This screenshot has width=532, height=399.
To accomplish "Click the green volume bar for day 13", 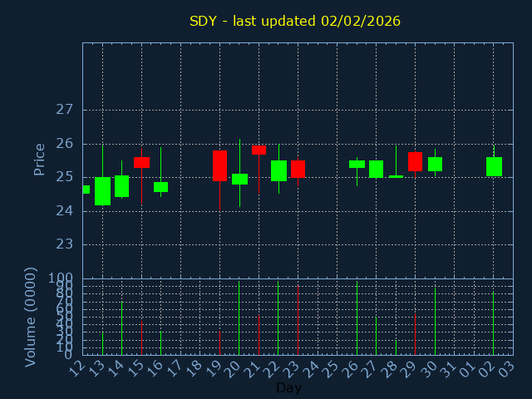I will tap(102, 343).
